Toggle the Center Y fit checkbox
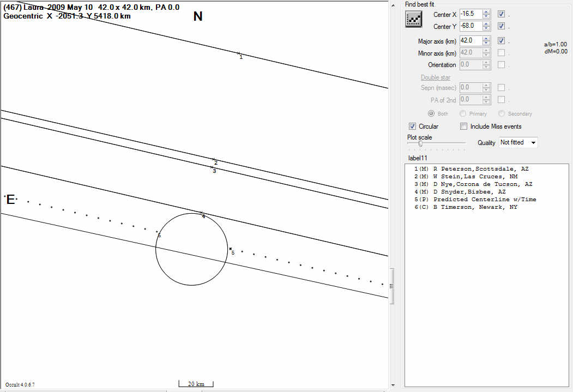 (x=501, y=26)
